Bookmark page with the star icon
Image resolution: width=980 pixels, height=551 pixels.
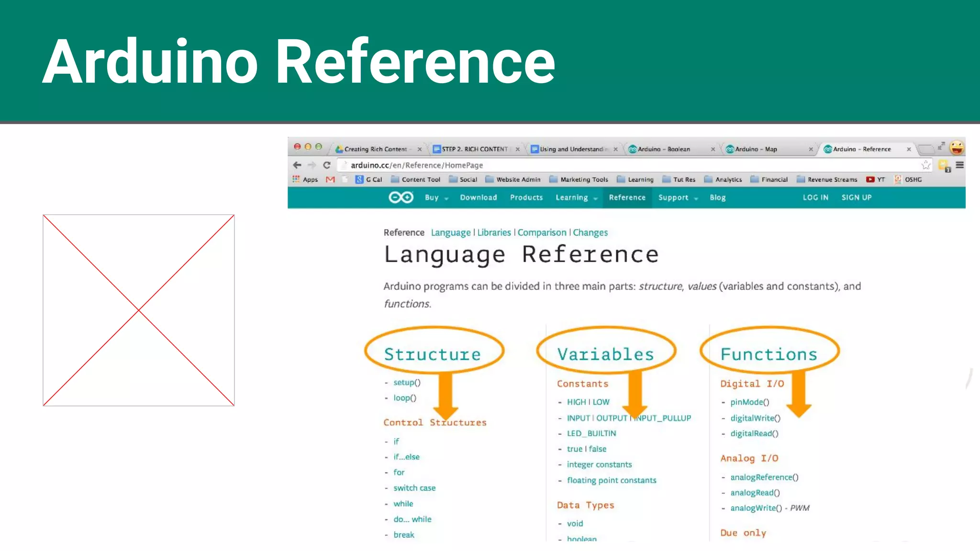(x=925, y=165)
